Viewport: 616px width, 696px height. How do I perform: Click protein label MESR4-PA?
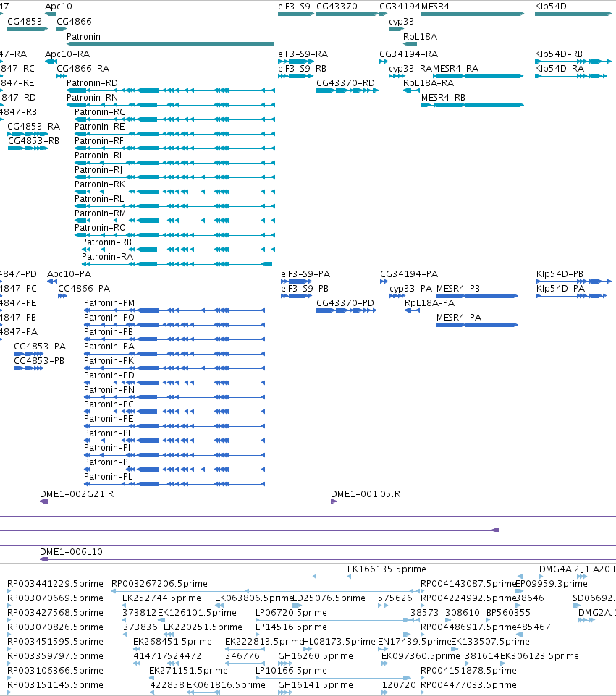459,318
